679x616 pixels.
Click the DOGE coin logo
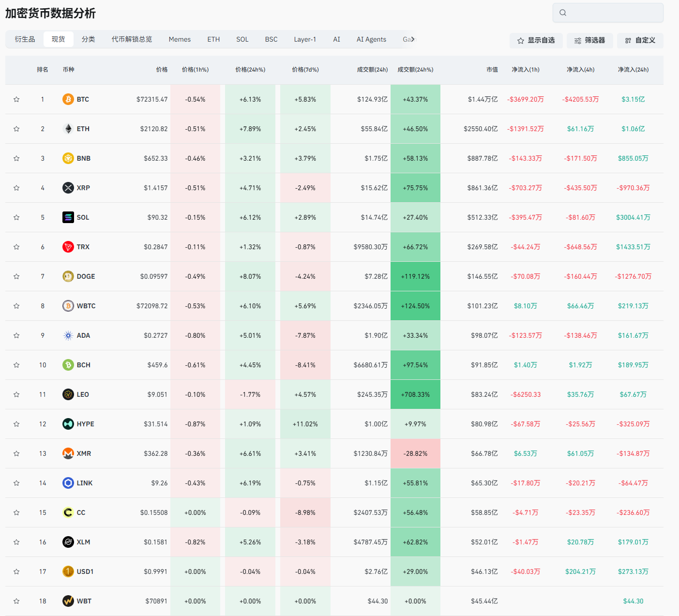[68, 276]
